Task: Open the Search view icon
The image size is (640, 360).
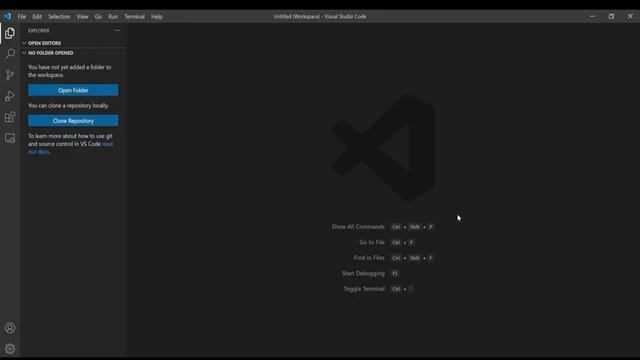Action: click(x=10, y=54)
